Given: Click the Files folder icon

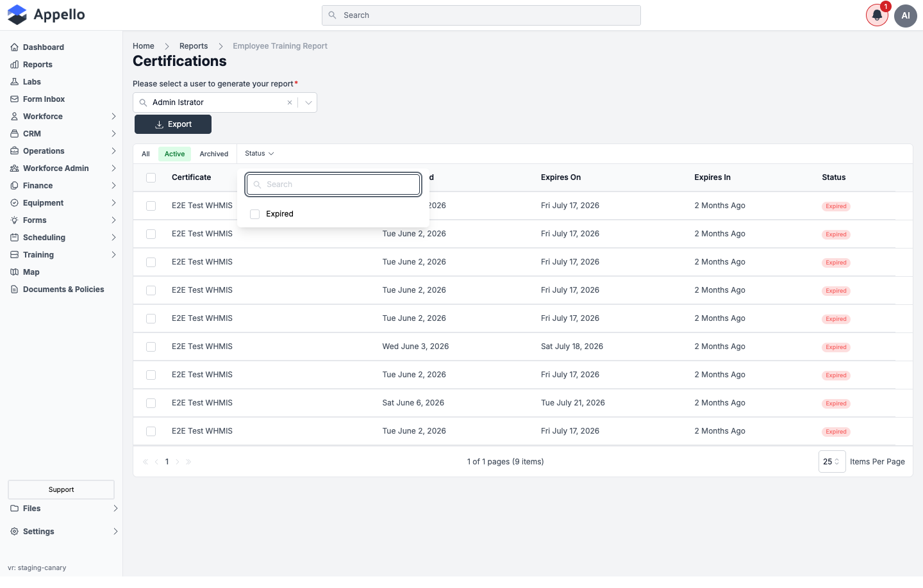Looking at the screenshot, I should click(14, 509).
